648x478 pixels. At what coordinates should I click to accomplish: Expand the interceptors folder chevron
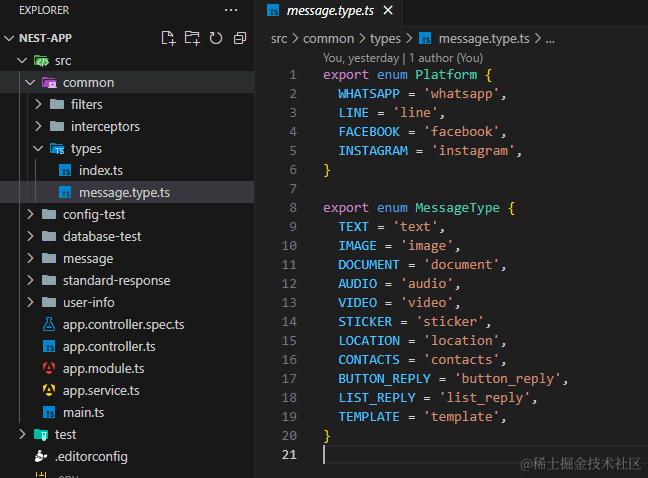pyautogui.click(x=38, y=126)
